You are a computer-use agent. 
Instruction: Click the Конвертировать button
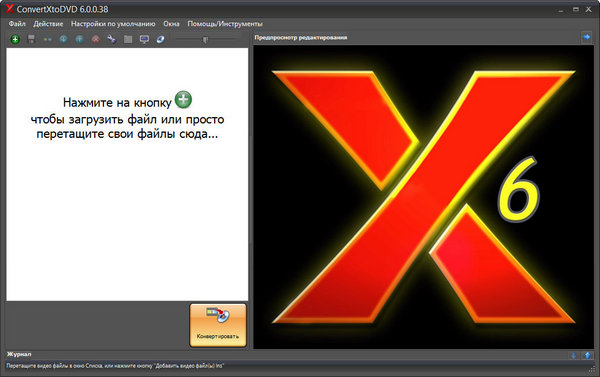218,325
